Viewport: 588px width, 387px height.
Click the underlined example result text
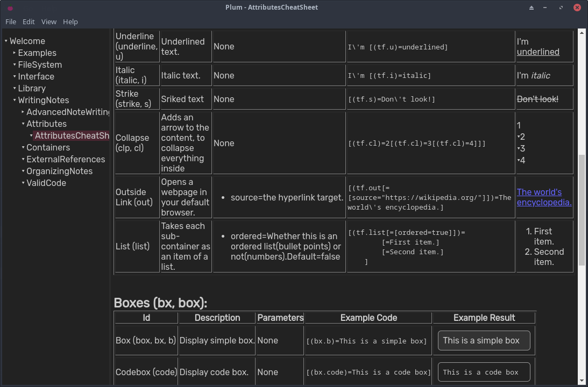tap(538, 52)
